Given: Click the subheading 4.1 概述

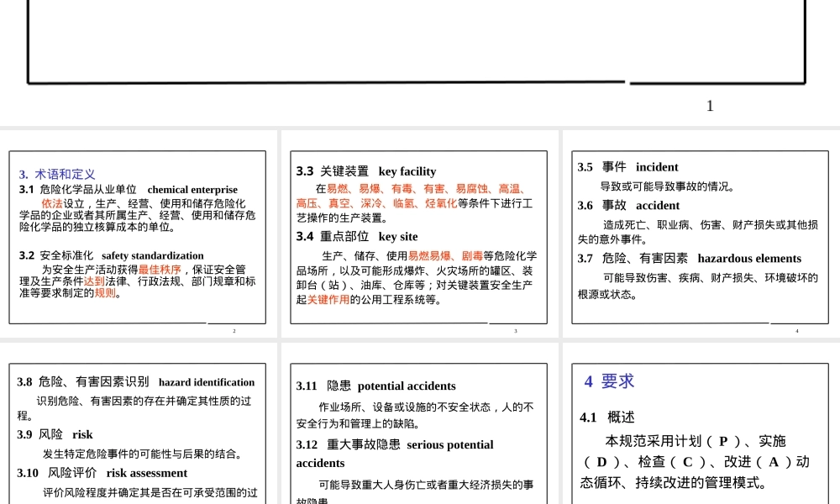Looking at the screenshot, I should point(607,417).
